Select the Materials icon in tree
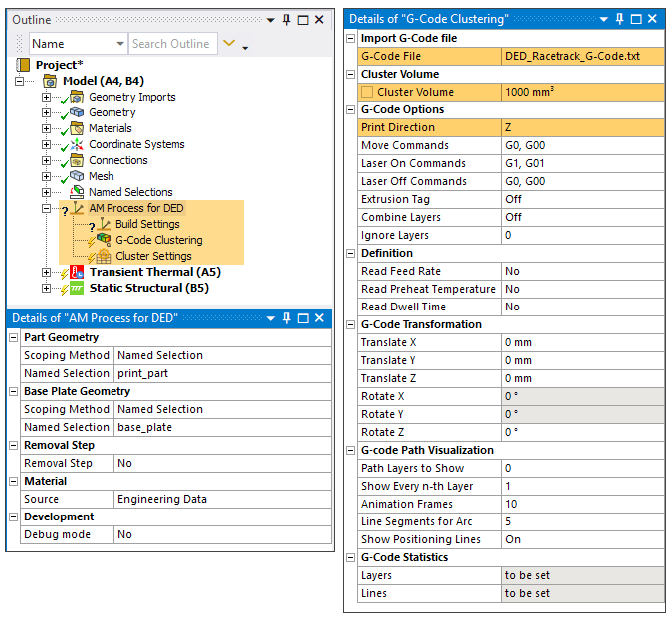Viewport: 672px width, 619px height. click(76, 129)
